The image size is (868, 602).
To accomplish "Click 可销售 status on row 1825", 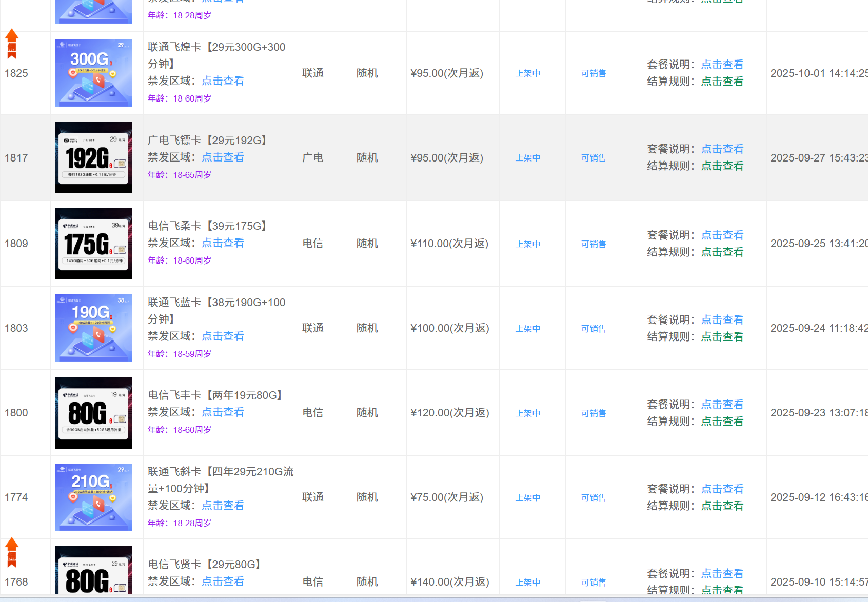I will (594, 73).
